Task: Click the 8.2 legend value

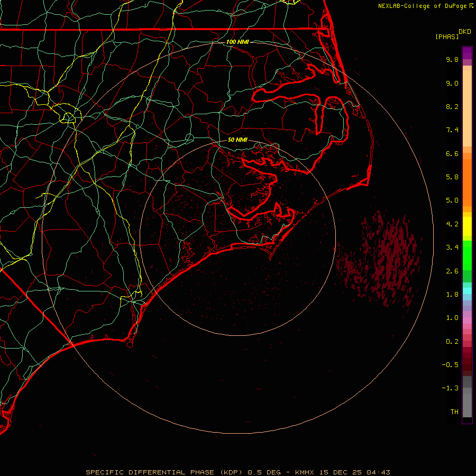Action: (x=452, y=106)
